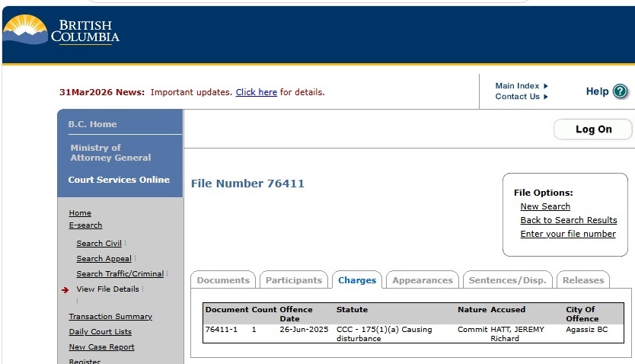Open Search Appeal link
The height and width of the screenshot is (364, 635).
[x=104, y=259]
